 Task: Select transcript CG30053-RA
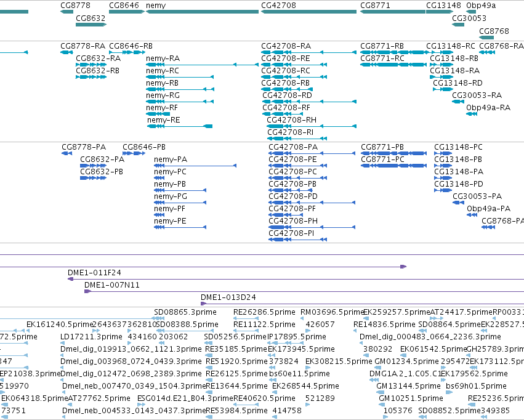coord(458,102)
